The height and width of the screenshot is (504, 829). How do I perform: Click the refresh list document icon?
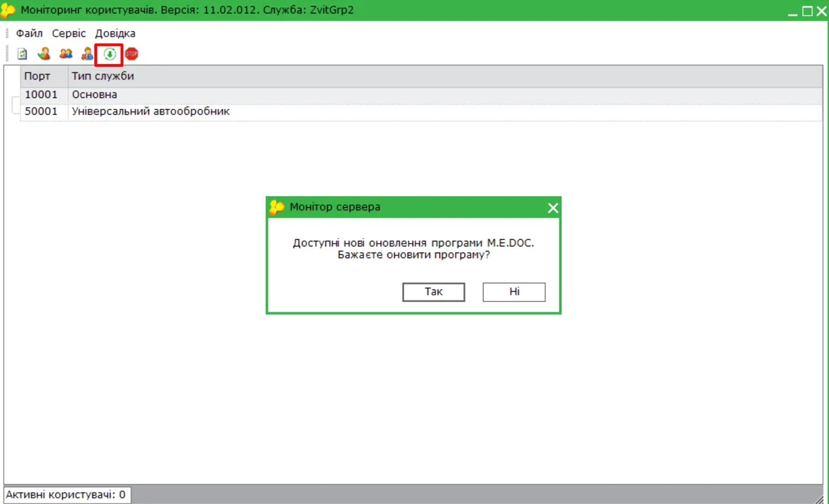click(22, 54)
